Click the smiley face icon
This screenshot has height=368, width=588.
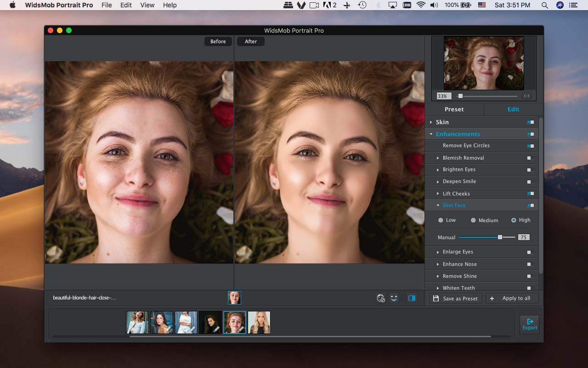(x=394, y=298)
